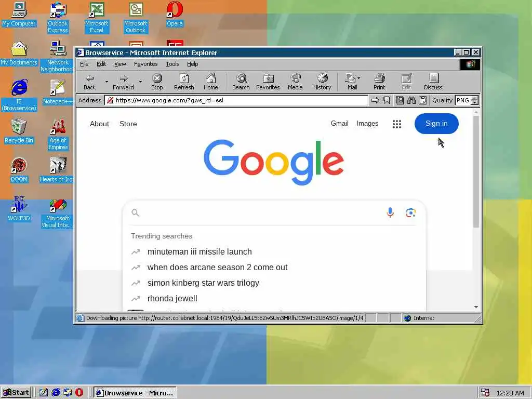Click the scrollbar down arrow
The height and width of the screenshot is (399, 532).
point(476,307)
